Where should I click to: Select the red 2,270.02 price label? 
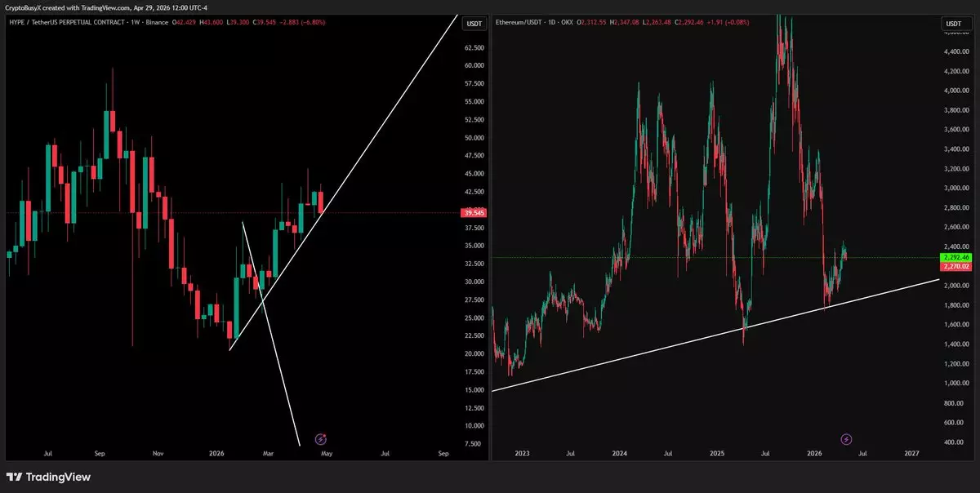[x=954, y=266]
